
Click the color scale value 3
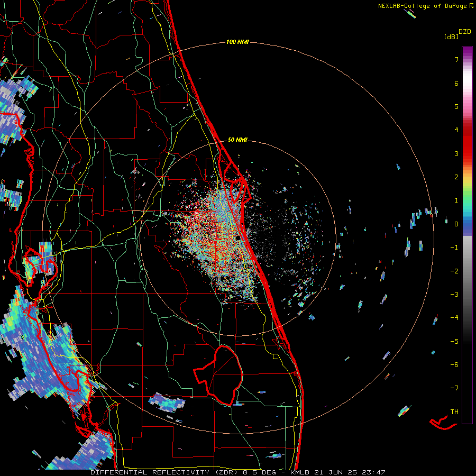(456, 153)
